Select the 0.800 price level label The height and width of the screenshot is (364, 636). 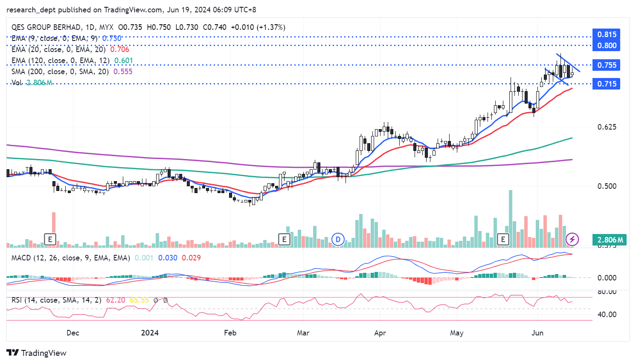[606, 46]
